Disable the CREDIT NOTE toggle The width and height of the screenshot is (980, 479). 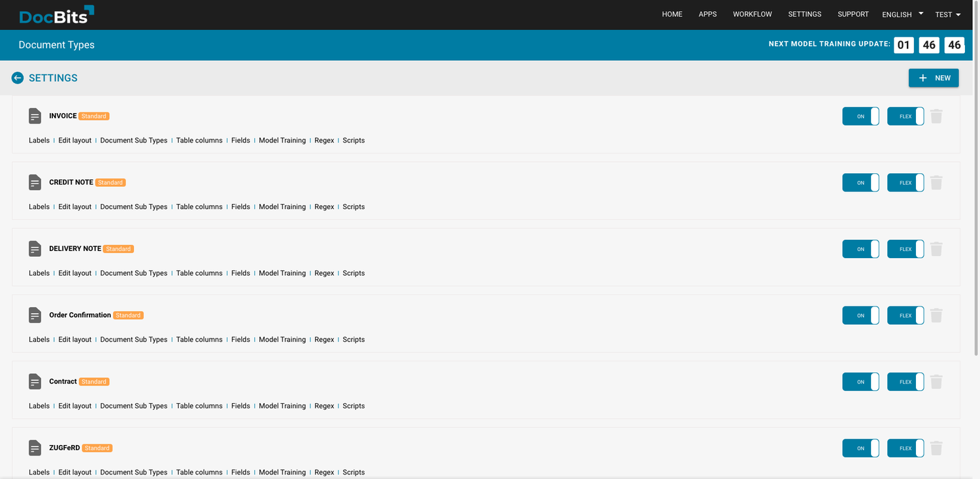(860, 182)
